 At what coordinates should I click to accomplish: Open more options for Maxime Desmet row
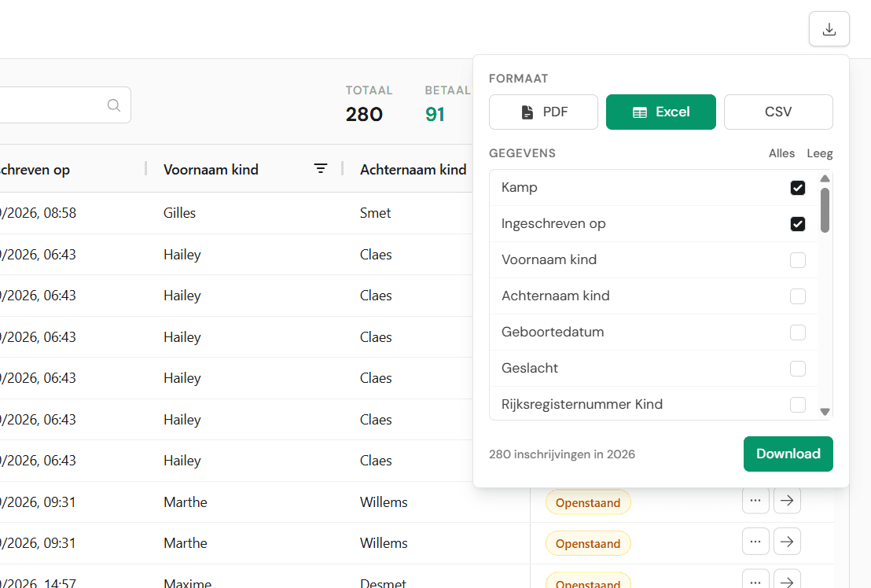click(x=755, y=579)
